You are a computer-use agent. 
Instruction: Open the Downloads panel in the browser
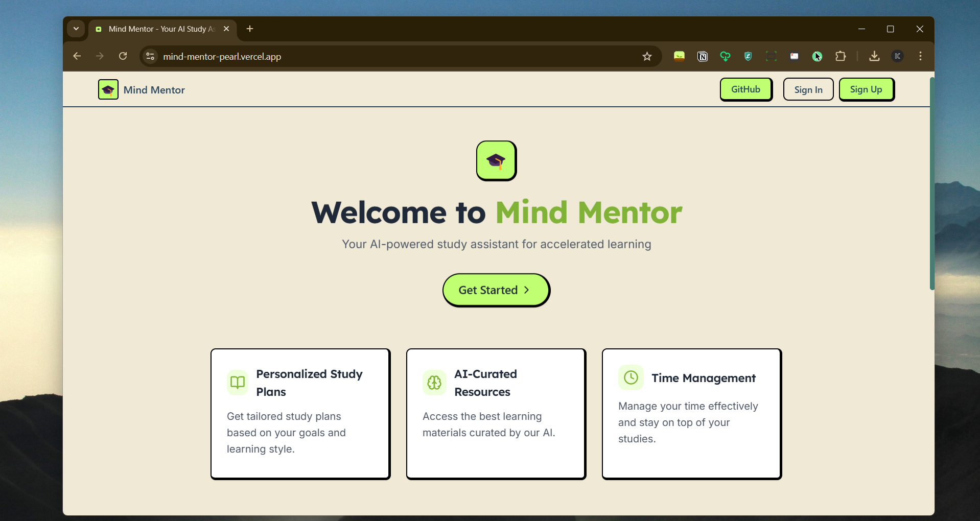click(x=874, y=56)
